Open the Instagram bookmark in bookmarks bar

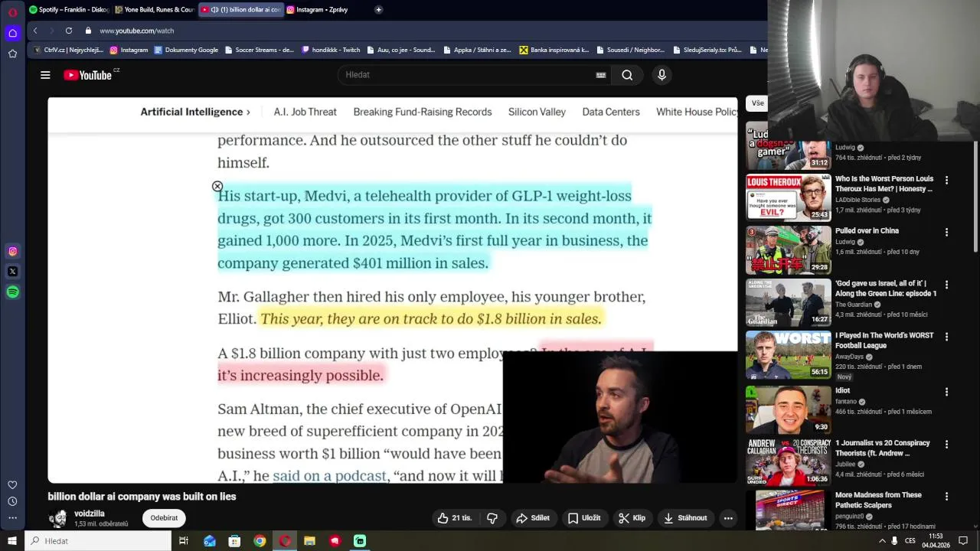click(129, 50)
